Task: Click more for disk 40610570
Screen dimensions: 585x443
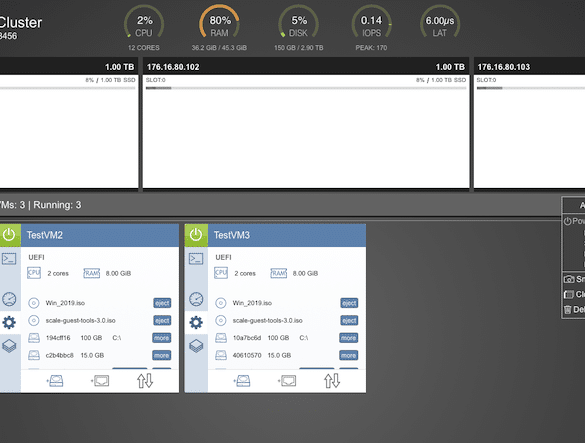Action: click(348, 355)
